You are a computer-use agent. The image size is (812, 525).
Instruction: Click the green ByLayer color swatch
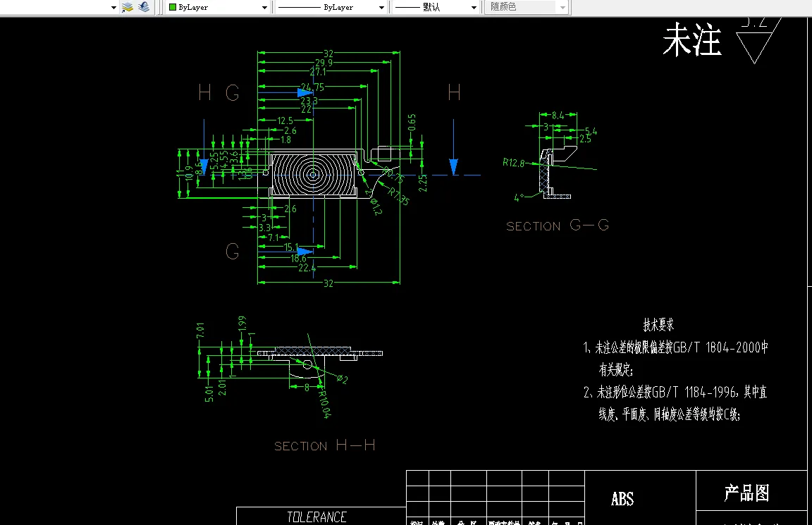(173, 7)
